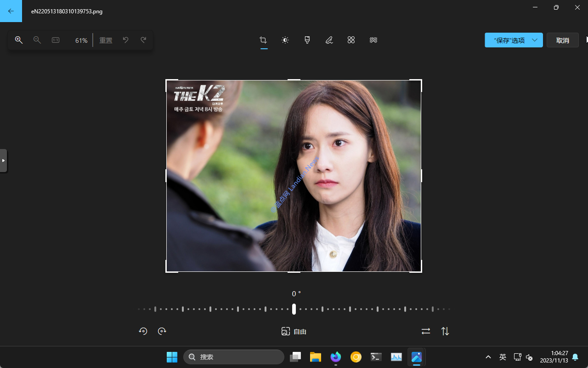Click the zoom in magnifier

pos(19,40)
